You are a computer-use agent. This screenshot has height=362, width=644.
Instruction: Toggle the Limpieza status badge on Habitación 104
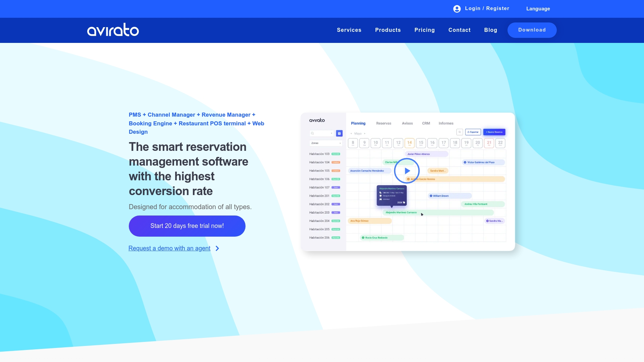pos(336,162)
